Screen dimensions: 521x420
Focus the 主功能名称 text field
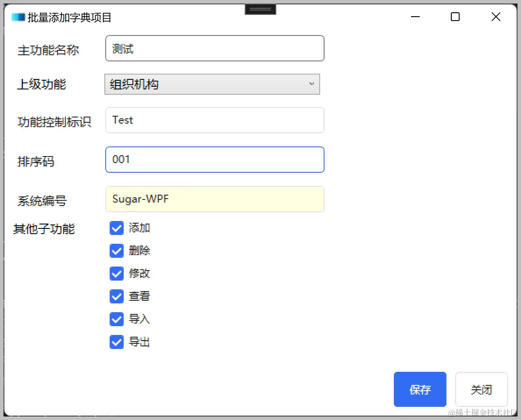[x=214, y=49]
